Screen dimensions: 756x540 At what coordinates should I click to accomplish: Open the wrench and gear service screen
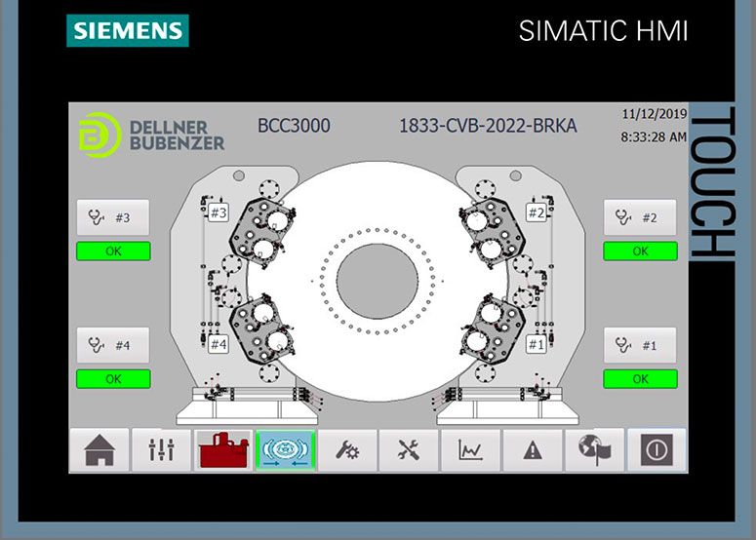tap(347, 450)
